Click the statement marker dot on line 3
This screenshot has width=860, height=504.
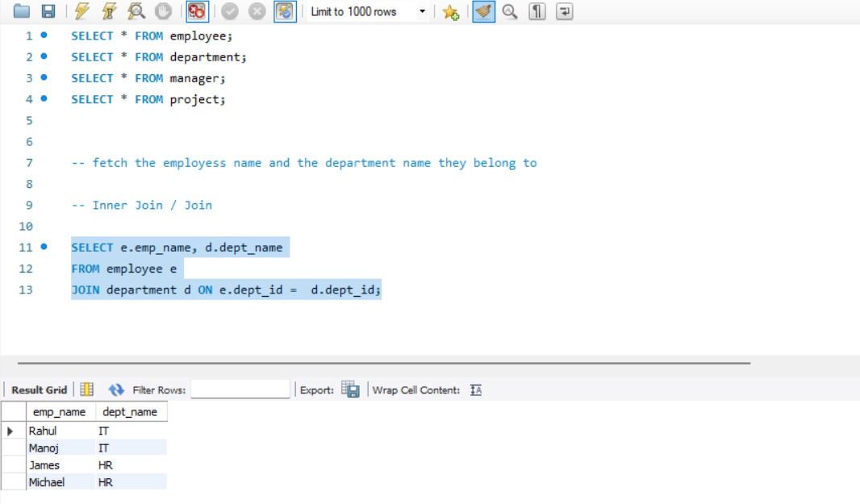point(44,77)
